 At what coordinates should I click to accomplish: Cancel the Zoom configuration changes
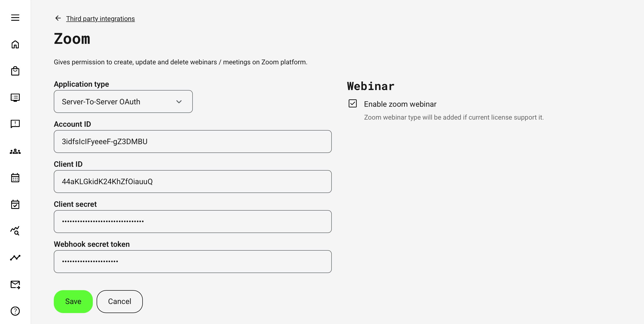[x=119, y=301]
